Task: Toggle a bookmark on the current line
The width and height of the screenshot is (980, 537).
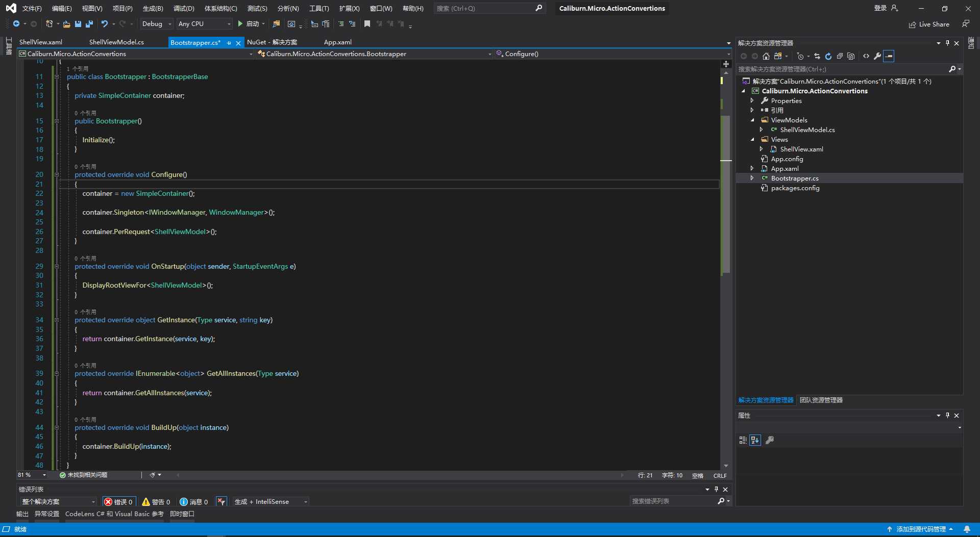Action: [367, 24]
